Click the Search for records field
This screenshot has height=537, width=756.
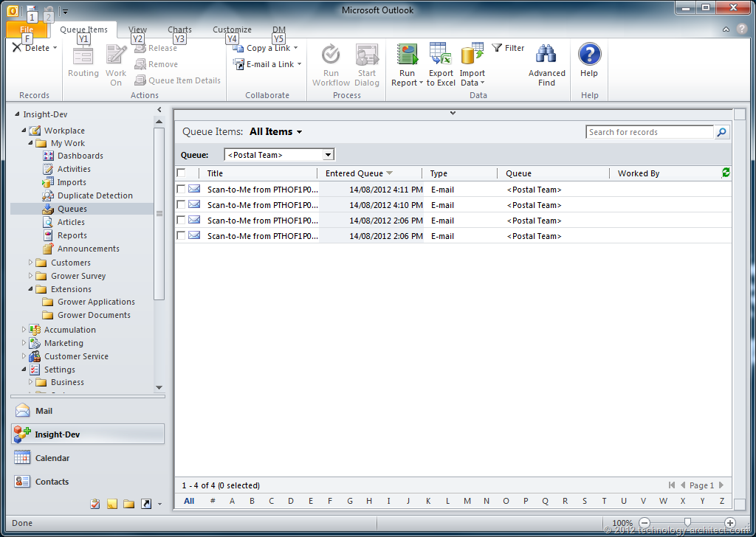pyautogui.click(x=649, y=132)
